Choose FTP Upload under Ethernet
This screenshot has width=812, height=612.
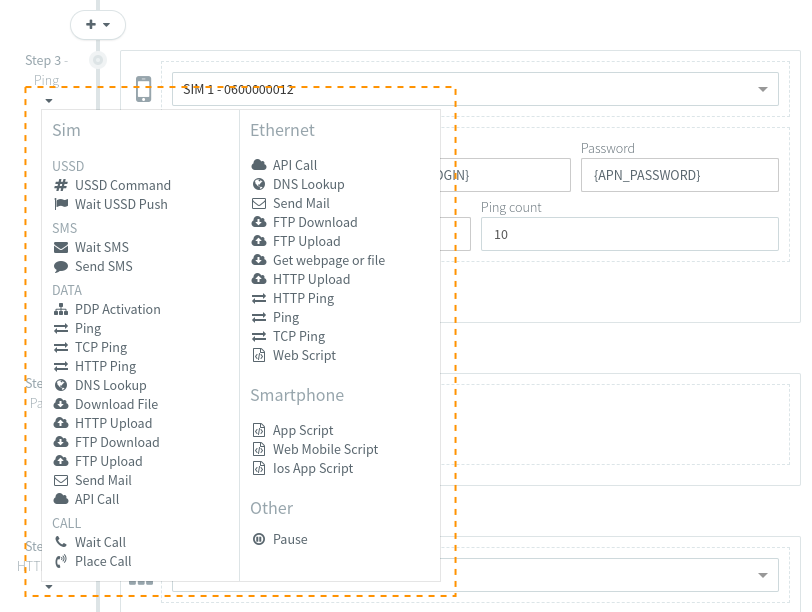click(306, 241)
